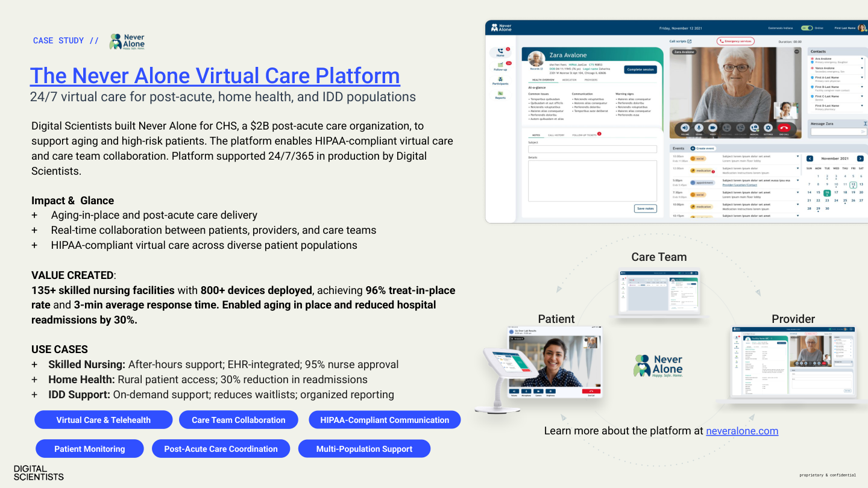
Task: Click the Video camera call icon
Action: point(712,128)
